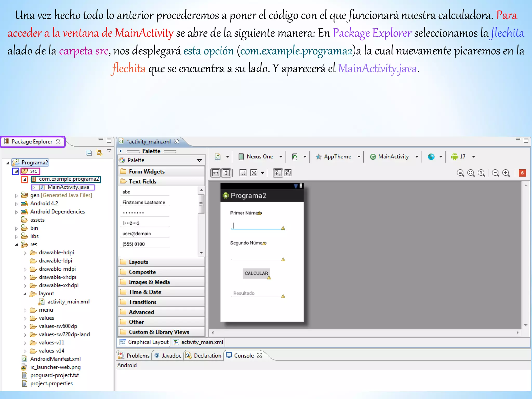The image size is (532, 399).
Task: Open the locale globe dropdown
Action: pyautogui.click(x=441, y=157)
